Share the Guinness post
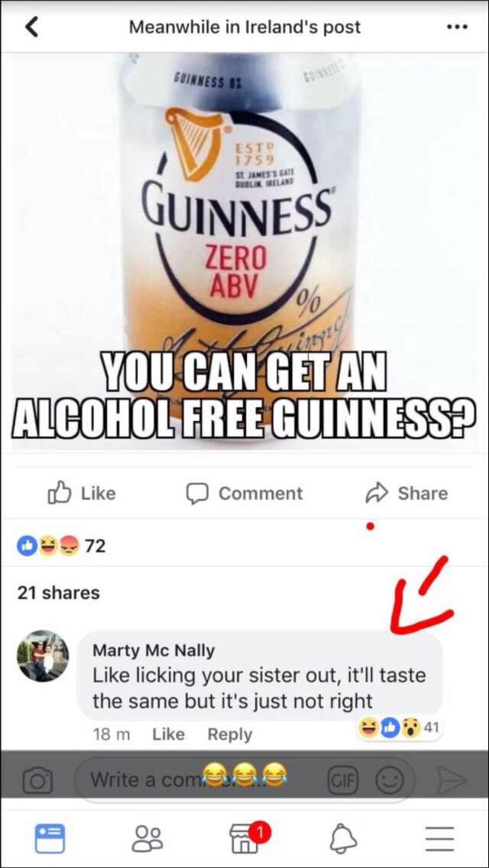This screenshot has width=489, height=868. [406, 494]
